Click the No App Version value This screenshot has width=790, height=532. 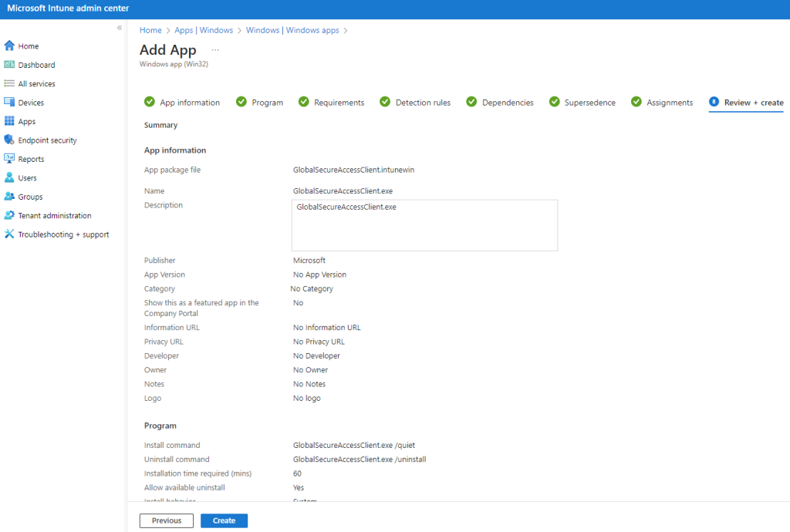320,274
